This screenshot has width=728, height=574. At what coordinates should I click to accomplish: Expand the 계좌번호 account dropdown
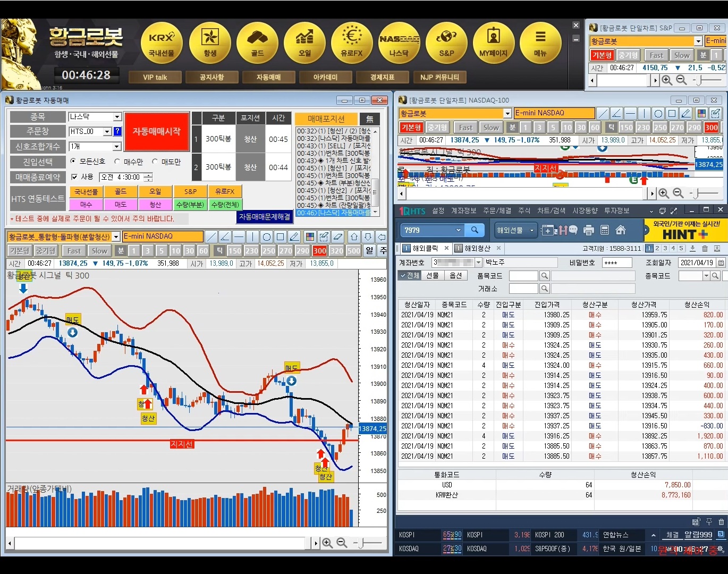point(479,263)
